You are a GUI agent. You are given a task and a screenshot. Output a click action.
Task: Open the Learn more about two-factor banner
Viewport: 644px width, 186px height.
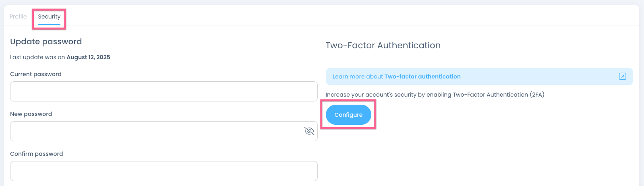pyautogui.click(x=479, y=76)
